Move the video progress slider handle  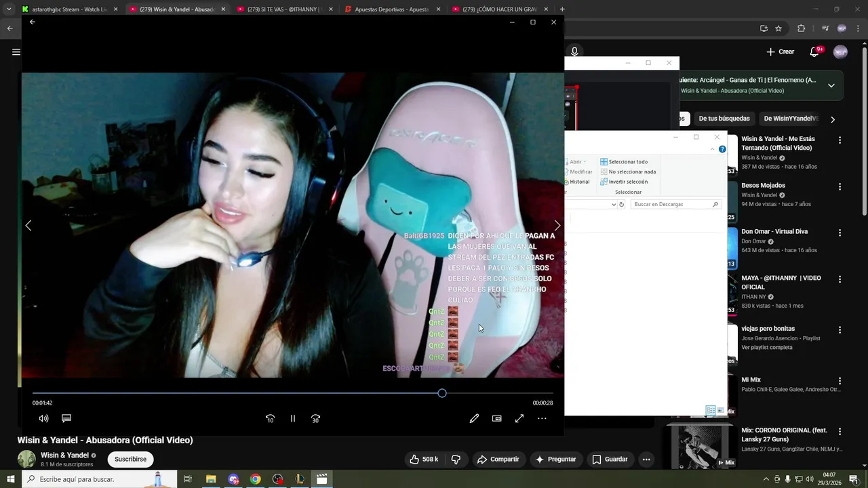442,393
